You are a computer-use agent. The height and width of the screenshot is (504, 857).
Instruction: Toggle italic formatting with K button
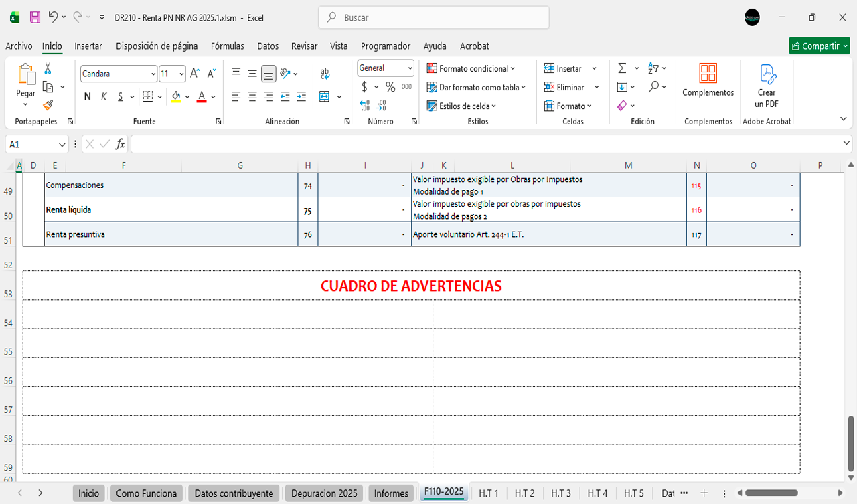click(104, 96)
